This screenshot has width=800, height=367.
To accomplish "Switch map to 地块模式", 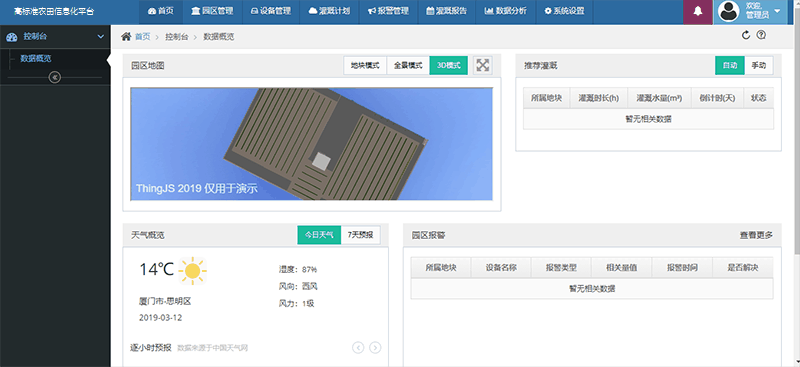I will tap(365, 65).
